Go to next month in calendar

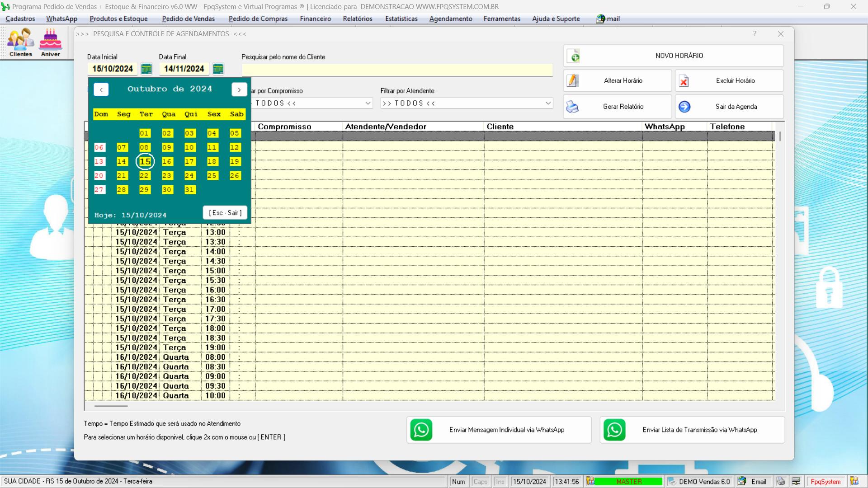239,89
